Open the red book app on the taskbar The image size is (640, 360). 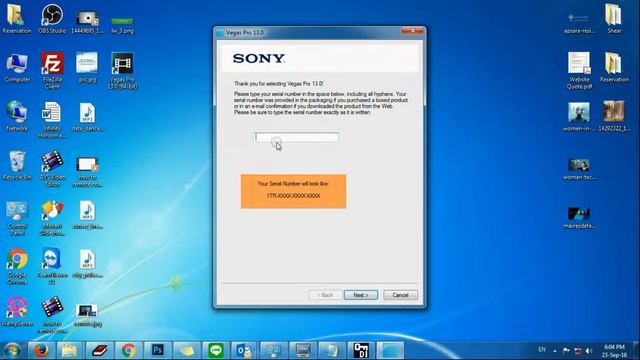coord(99,350)
